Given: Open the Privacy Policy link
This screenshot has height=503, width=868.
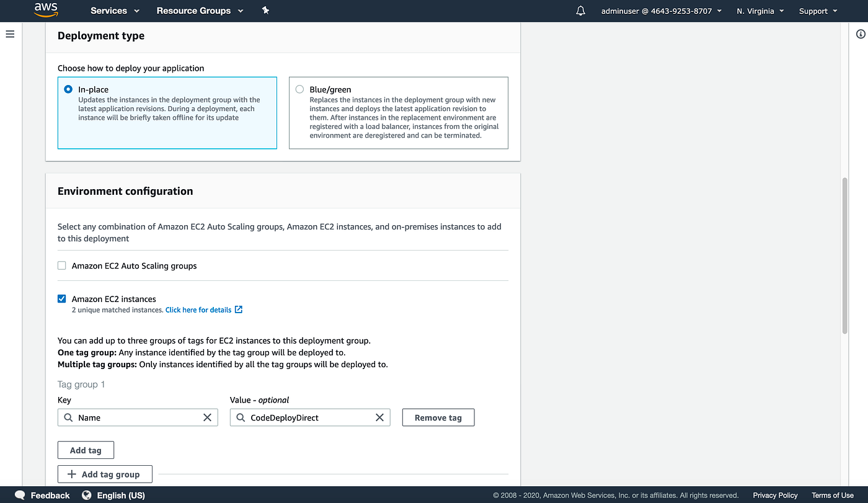Looking at the screenshot, I should tap(775, 495).
